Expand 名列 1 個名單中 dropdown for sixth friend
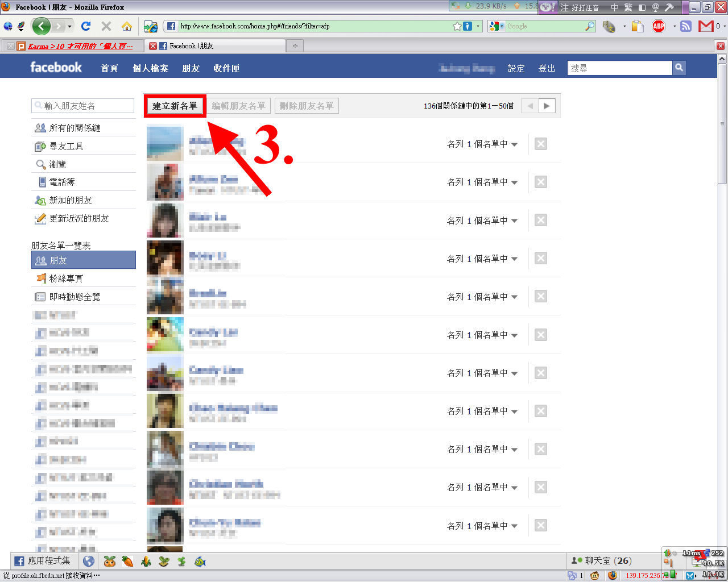728x582 pixels. 482,335
